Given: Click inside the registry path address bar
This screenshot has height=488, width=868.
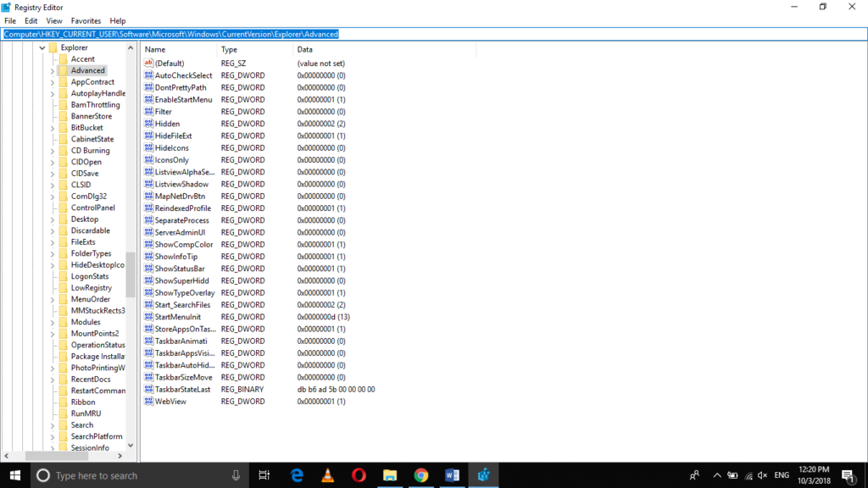Looking at the screenshot, I should pos(424,34).
